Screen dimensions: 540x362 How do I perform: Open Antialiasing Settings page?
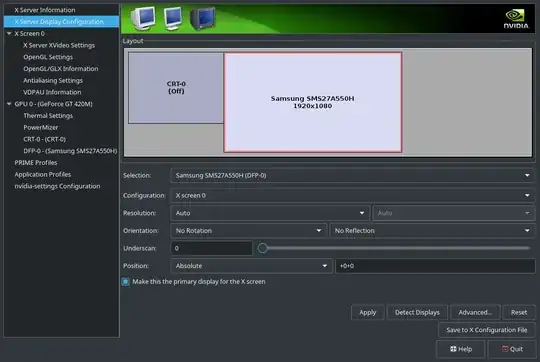[x=53, y=80]
